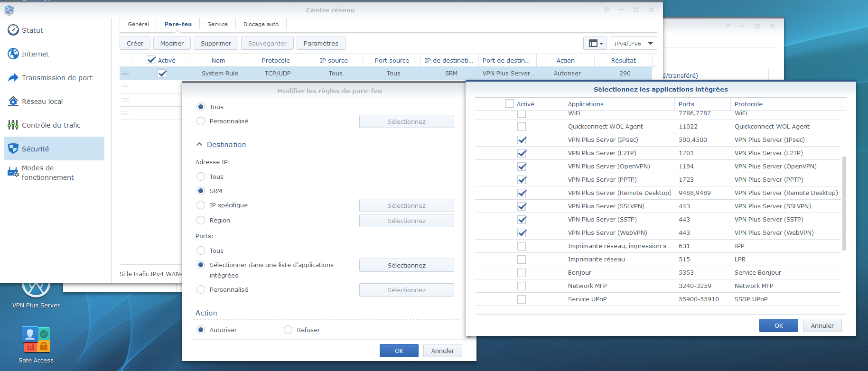Switch to the Blocage auto tab
The width and height of the screenshot is (868, 371).
point(261,24)
